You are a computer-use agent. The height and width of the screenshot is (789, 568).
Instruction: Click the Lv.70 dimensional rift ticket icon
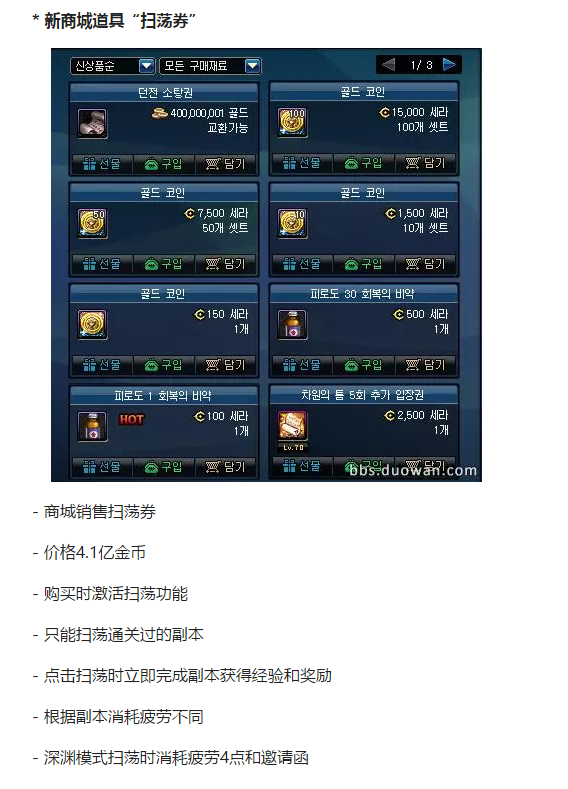292,426
